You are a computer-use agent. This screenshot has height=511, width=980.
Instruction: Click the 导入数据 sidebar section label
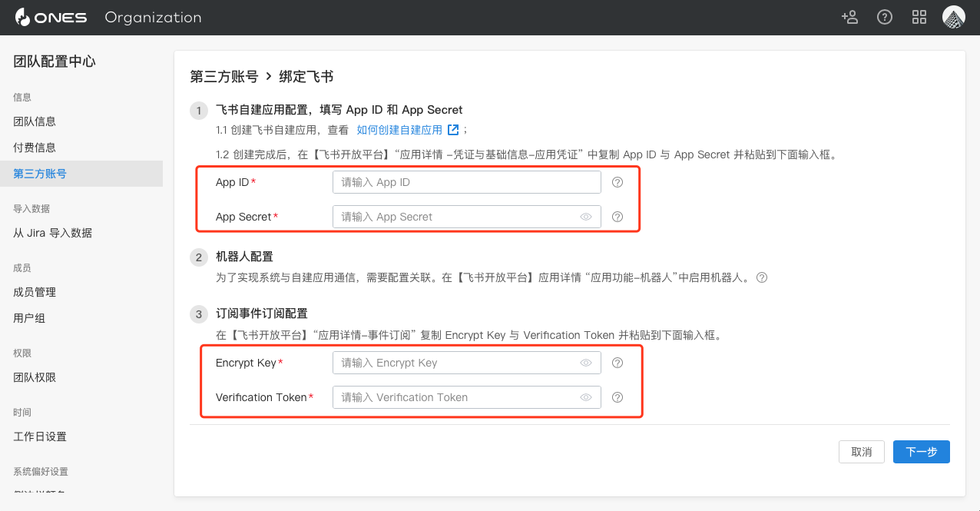(31, 209)
